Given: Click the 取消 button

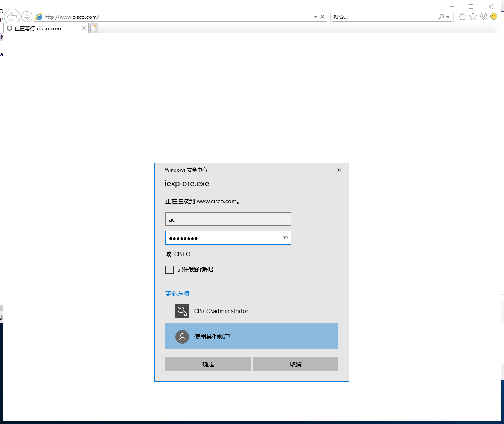Looking at the screenshot, I should pos(295,364).
